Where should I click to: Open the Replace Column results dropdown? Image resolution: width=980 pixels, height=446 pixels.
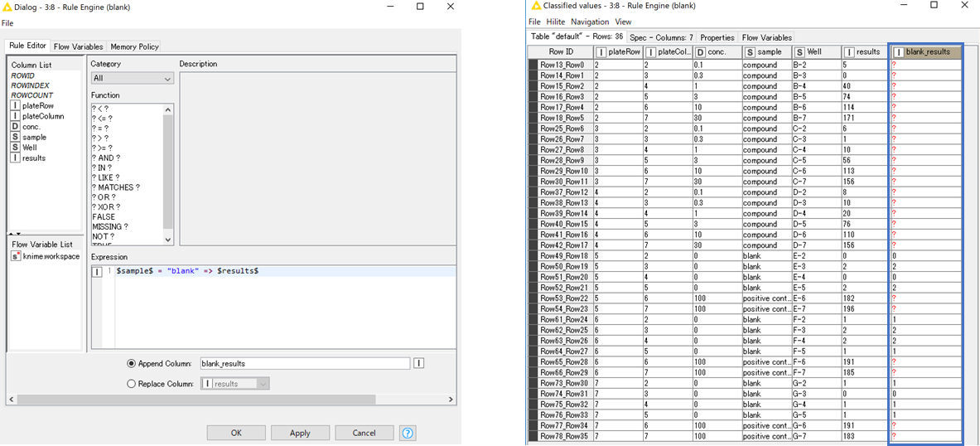(235, 384)
